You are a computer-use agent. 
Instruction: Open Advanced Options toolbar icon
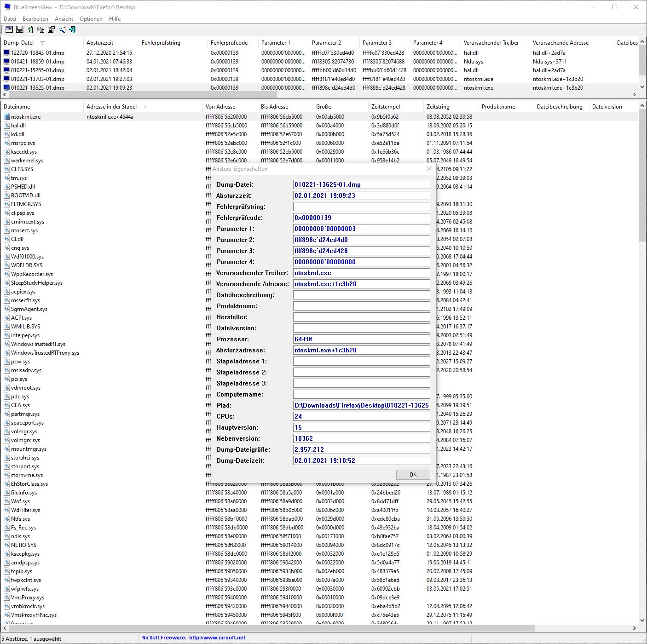[x=9, y=29]
